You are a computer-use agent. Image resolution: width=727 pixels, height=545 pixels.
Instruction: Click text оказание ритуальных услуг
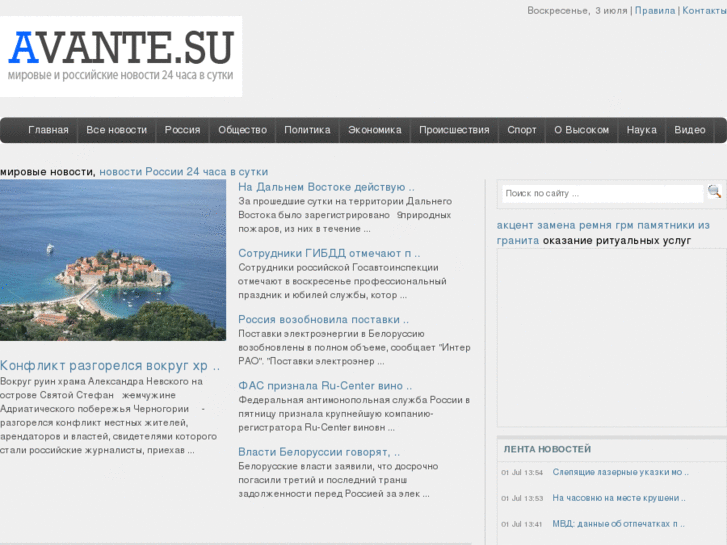click(x=617, y=241)
